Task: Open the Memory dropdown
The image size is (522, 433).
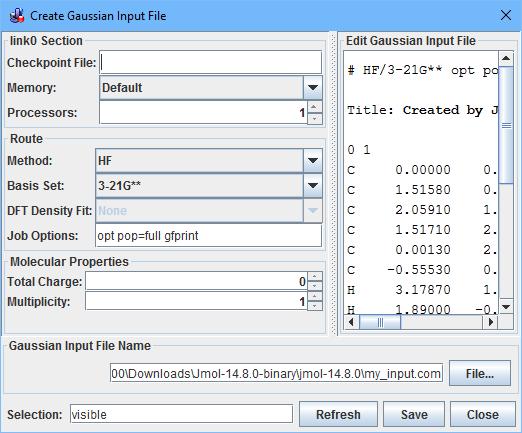Action: point(313,88)
